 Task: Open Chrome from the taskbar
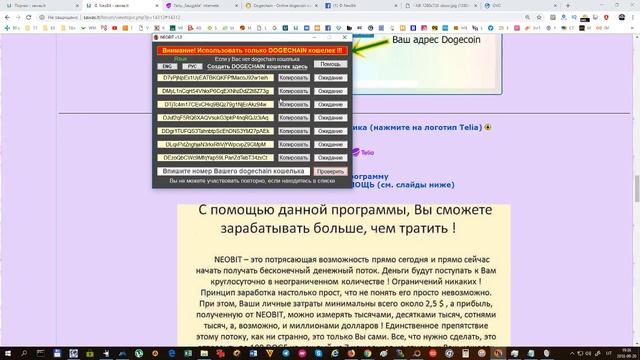[367, 353]
